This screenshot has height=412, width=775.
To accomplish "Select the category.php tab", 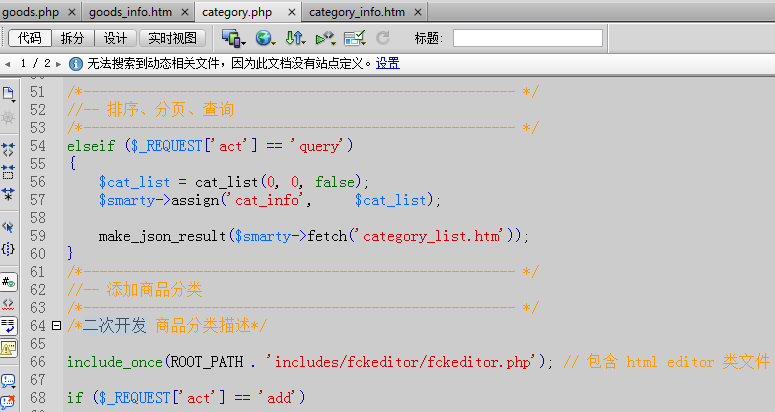I will point(237,12).
